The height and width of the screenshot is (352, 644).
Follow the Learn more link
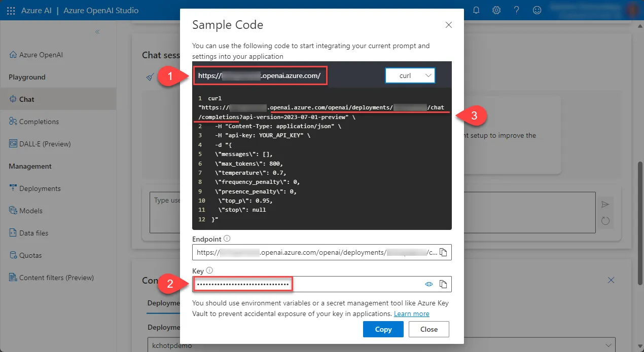pyautogui.click(x=412, y=314)
